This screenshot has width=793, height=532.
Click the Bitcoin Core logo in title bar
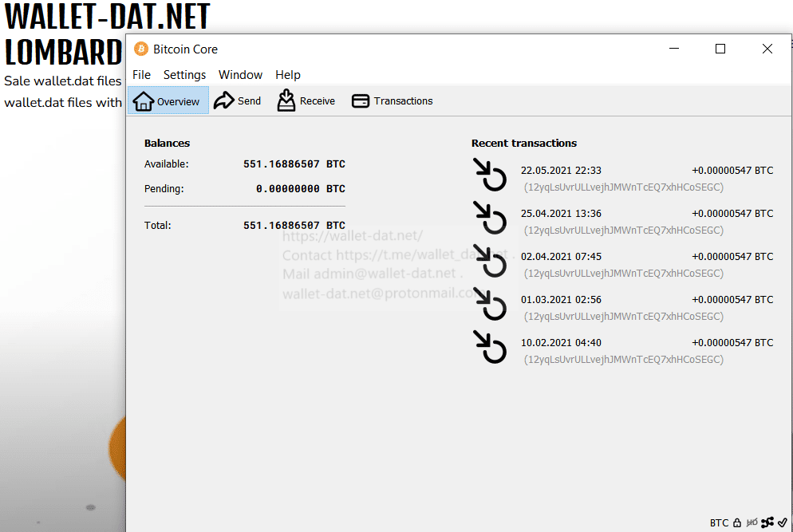point(141,49)
